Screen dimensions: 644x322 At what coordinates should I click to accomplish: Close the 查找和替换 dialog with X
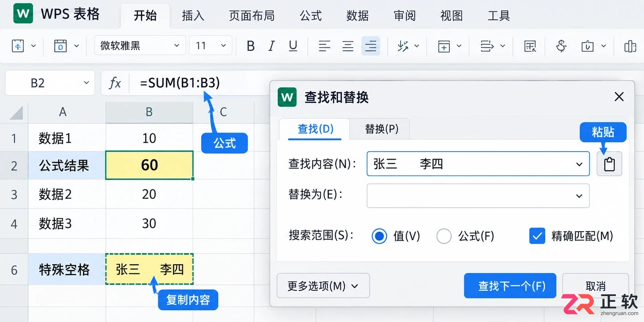619,97
